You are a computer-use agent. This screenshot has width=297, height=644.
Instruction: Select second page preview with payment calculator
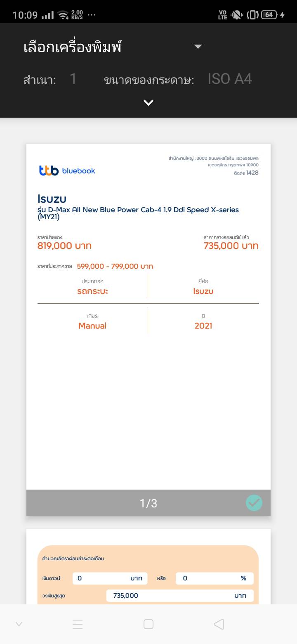tap(148, 570)
